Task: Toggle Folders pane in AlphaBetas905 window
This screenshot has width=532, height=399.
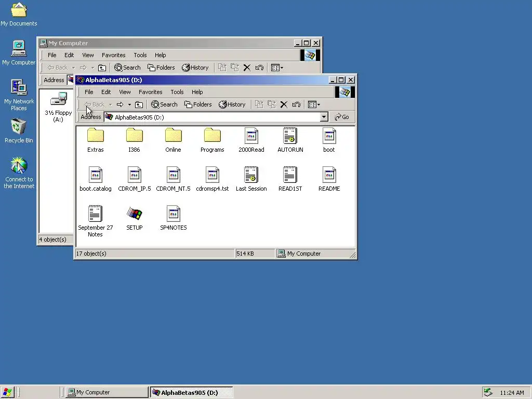Action: click(x=198, y=104)
